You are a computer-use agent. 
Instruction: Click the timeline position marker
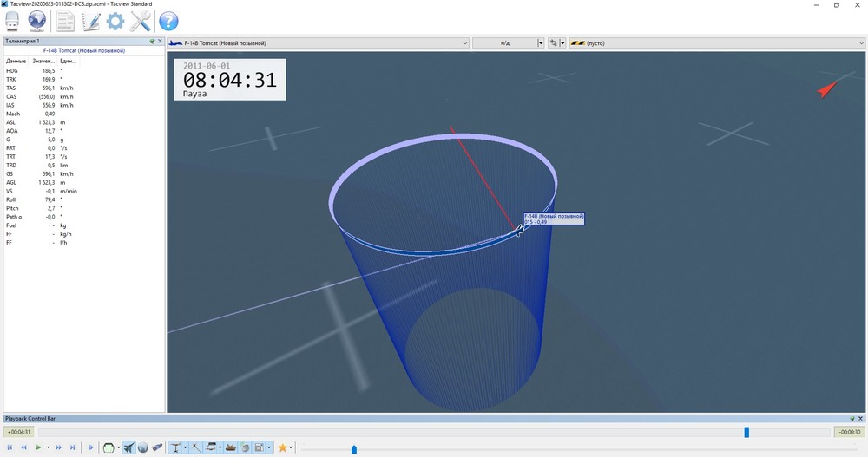point(746,432)
